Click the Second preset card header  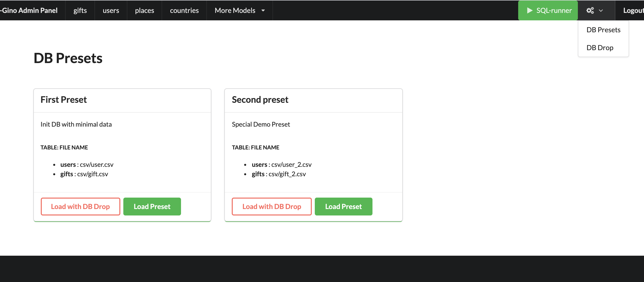[260, 100]
